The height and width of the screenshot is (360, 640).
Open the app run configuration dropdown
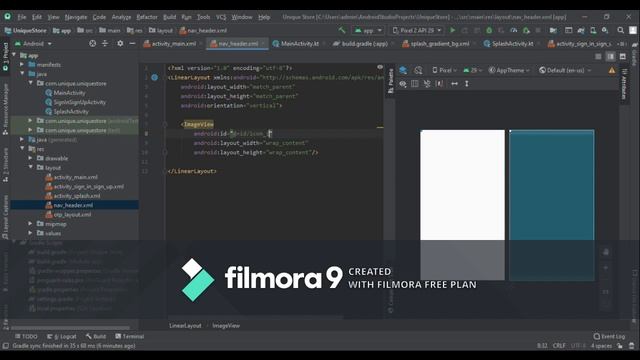(368, 30)
